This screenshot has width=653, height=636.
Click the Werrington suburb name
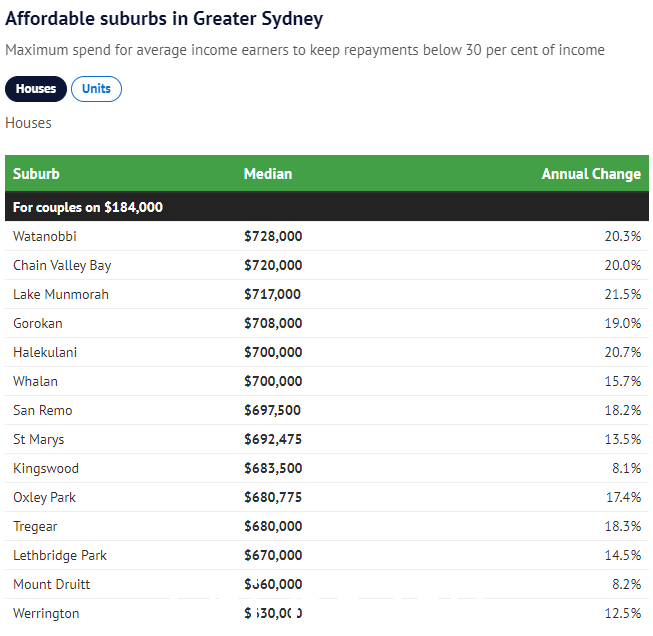point(46,613)
